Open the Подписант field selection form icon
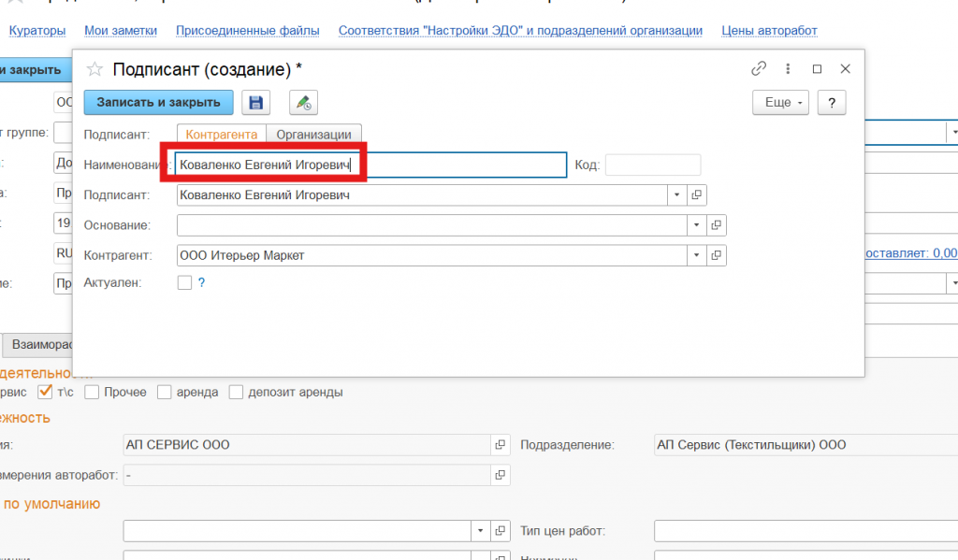The height and width of the screenshot is (560, 958). [697, 195]
